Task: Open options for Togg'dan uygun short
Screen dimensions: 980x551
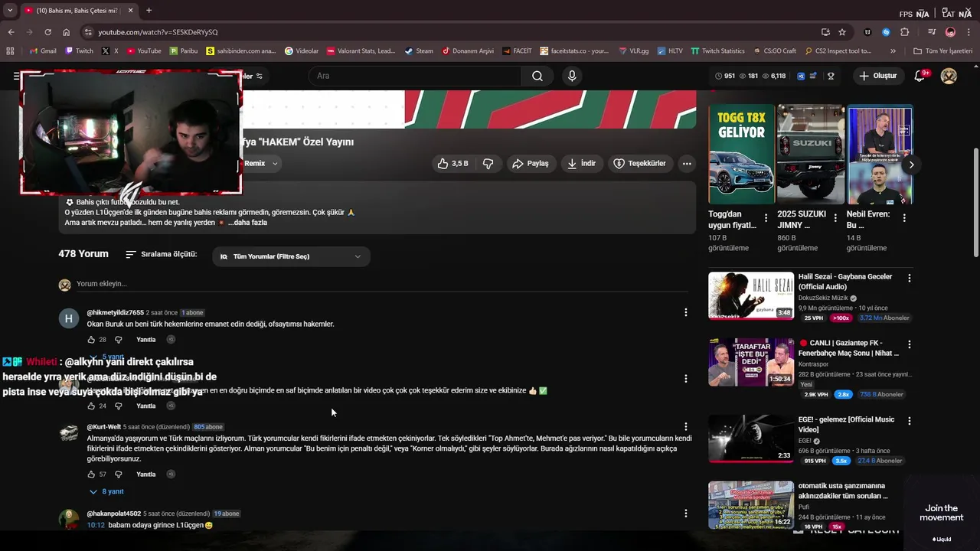Action: (766, 218)
